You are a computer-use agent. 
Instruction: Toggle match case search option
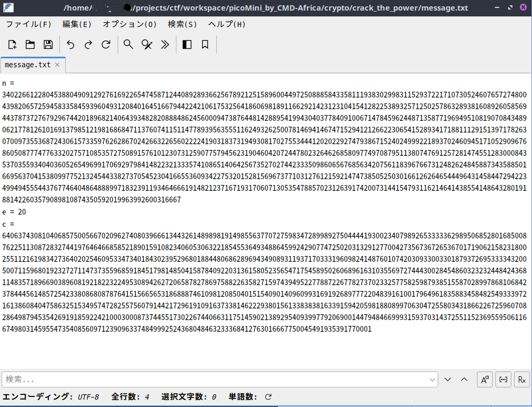[x=485, y=379]
